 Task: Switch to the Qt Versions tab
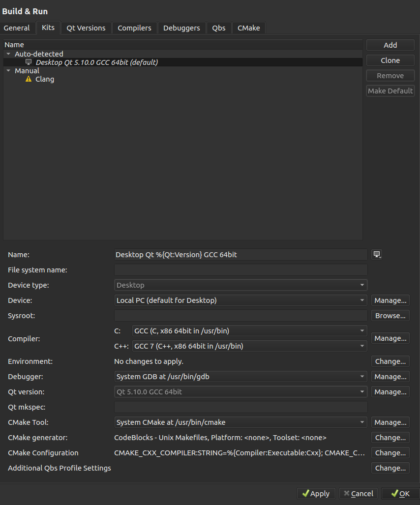tap(86, 28)
